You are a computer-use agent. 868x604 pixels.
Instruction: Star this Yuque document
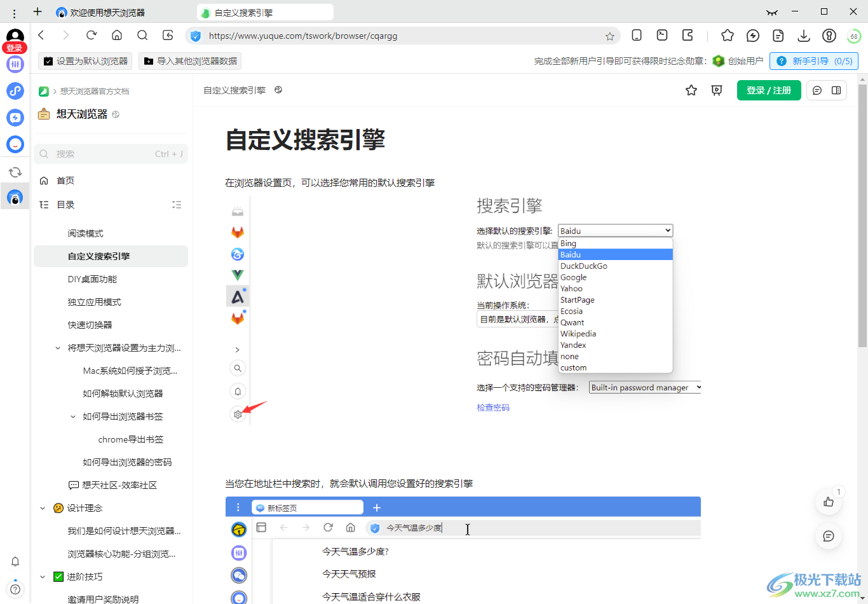(x=691, y=90)
